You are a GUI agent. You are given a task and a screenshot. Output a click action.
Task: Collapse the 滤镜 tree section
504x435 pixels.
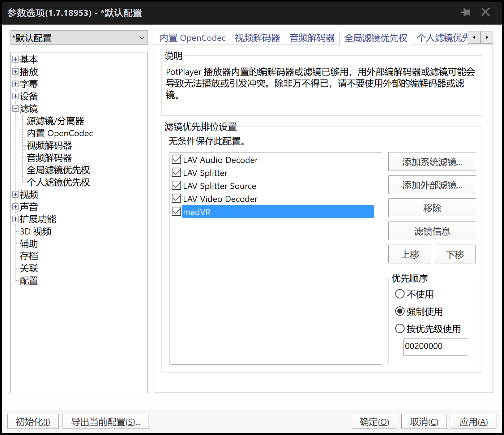coord(15,108)
